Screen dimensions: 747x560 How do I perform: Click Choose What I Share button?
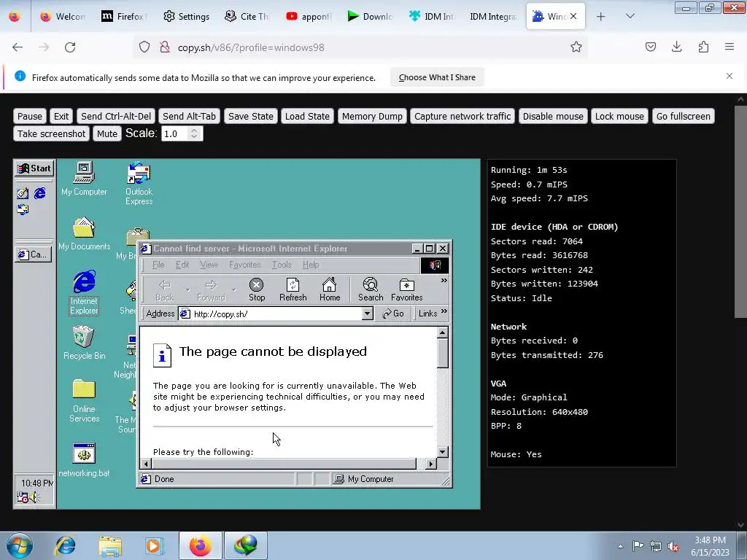click(437, 77)
